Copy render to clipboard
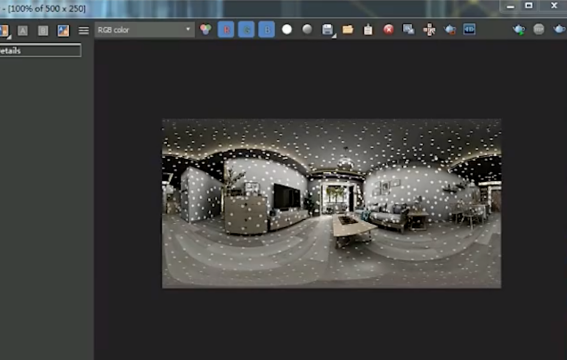Screen dimensions: 567x360 pyautogui.click(x=368, y=30)
